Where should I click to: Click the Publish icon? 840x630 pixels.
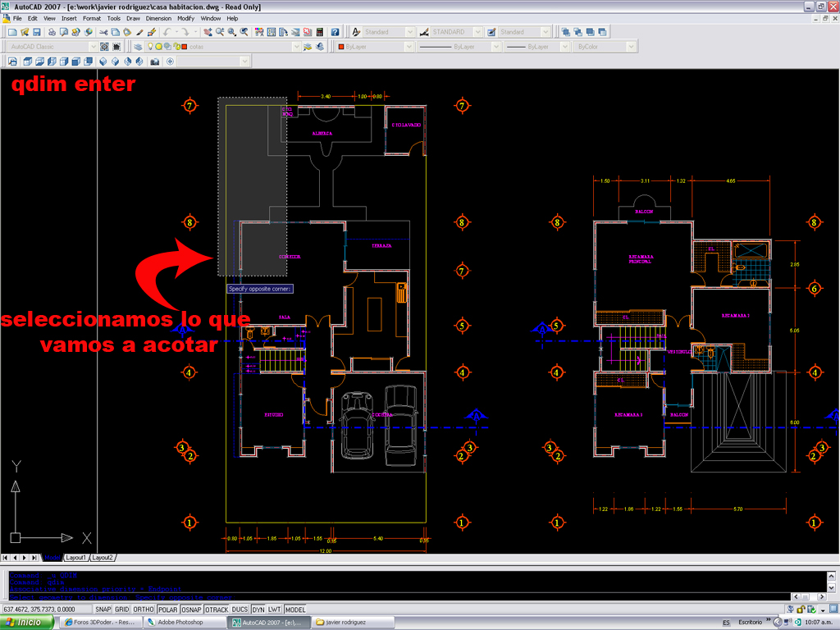tap(76, 32)
